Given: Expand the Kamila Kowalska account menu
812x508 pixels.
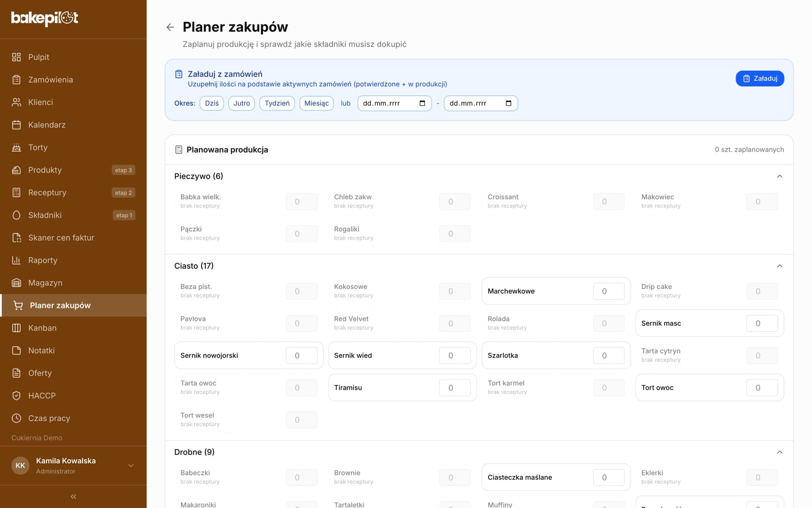Looking at the screenshot, I should 131,466.
